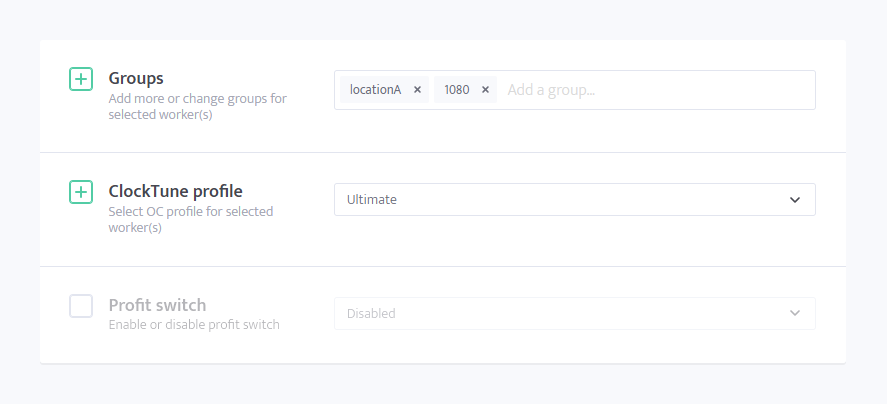This screenshot has height=404, width=887.
Task: Toggle the green plus box beside ClockTune profile
Action: pyautogui.click(x=81, y=192)
